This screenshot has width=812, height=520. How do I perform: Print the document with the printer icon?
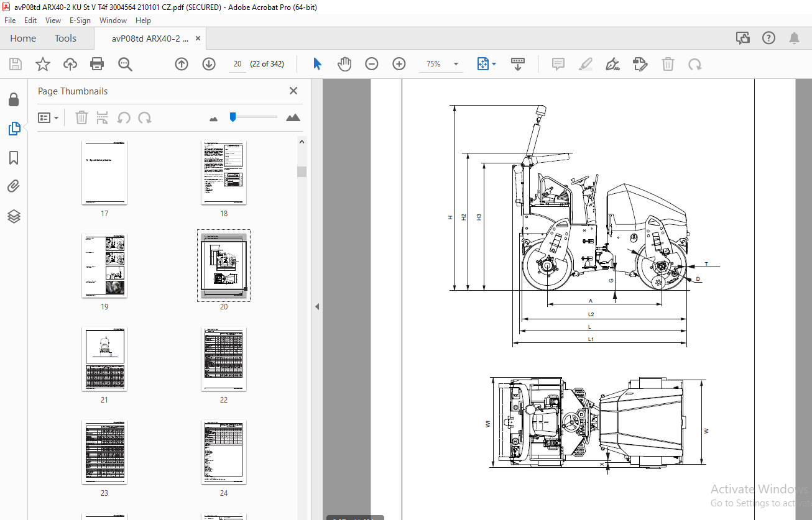(x=97, y=64)
